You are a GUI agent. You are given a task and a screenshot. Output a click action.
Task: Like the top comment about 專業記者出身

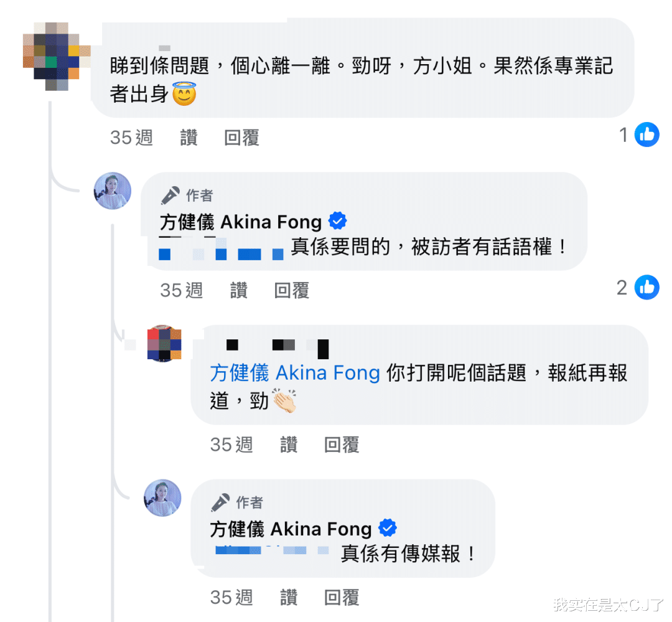click(189, 138)
